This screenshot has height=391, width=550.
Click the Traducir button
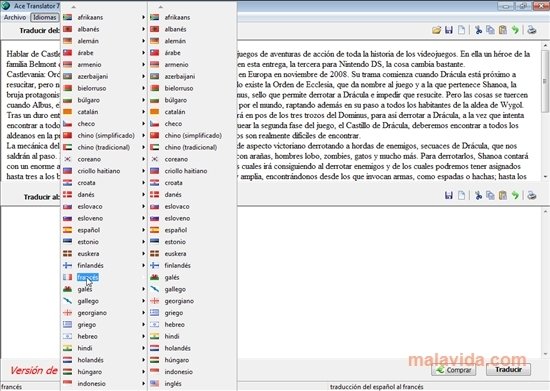(508, 370)
